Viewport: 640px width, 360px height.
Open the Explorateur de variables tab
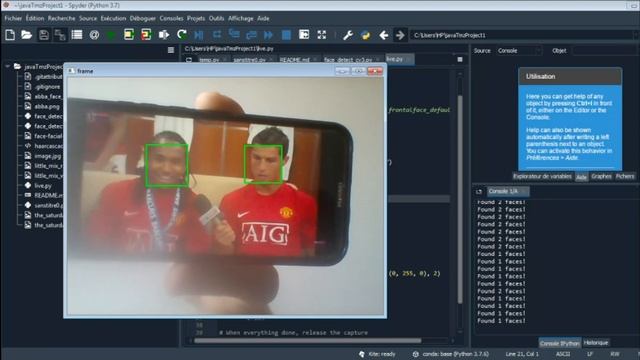[x=542, y=176]
